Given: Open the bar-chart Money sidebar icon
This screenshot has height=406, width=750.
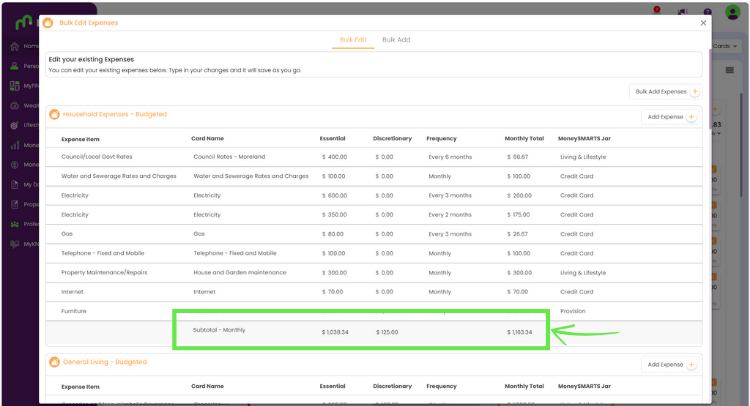Looking at the screenshot, I should 15,145.
